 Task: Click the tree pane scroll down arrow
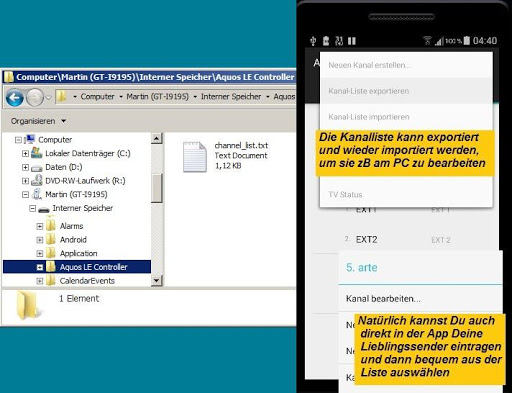[156, 280]
